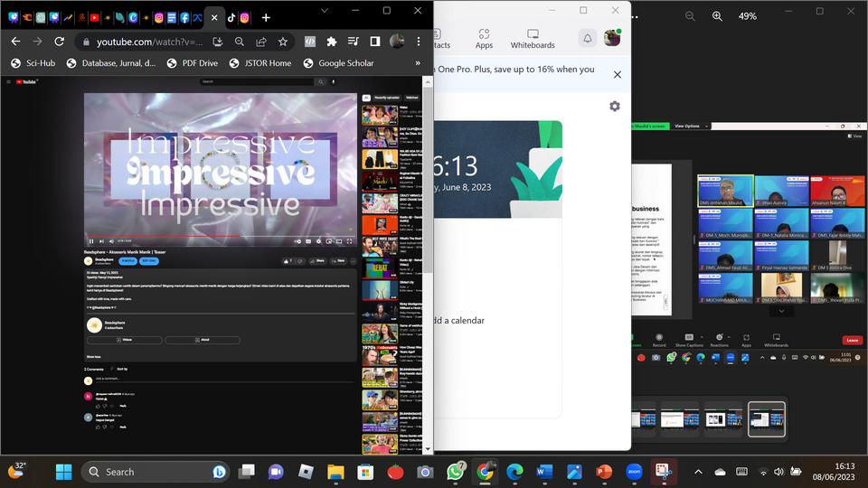
Task: Open PDF Drive bookmark
Action: click(193, 63)
